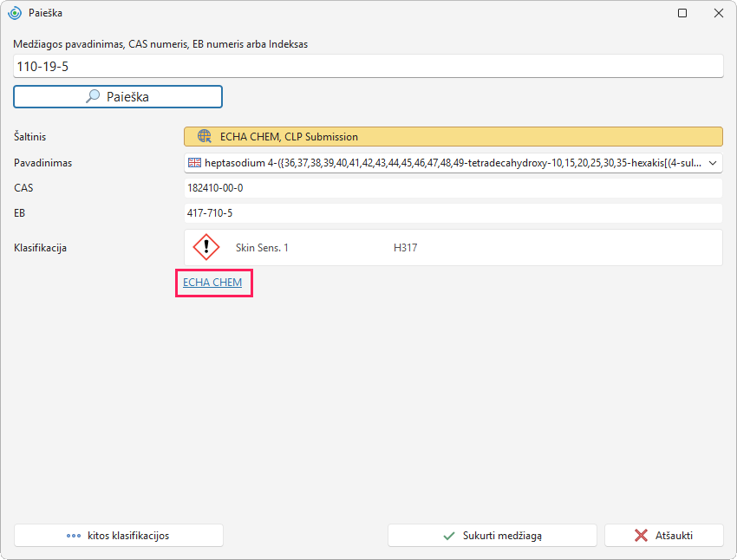The width and height of the screenshot is (737, 560).
Task: Click the CAS field showing 182410-00-0
Action: [x=453, y=188]
